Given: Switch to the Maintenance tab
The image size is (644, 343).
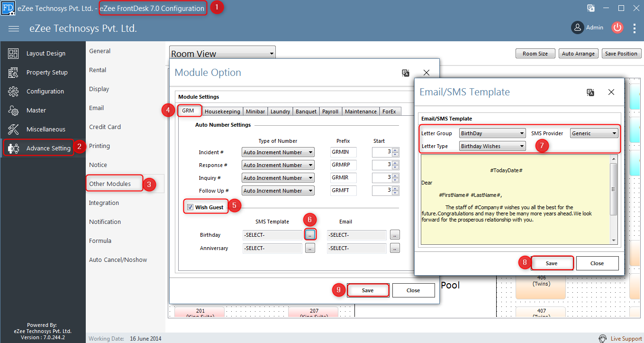Looking at the screenshot, I should pyautogui.click(x=361, y=111).
